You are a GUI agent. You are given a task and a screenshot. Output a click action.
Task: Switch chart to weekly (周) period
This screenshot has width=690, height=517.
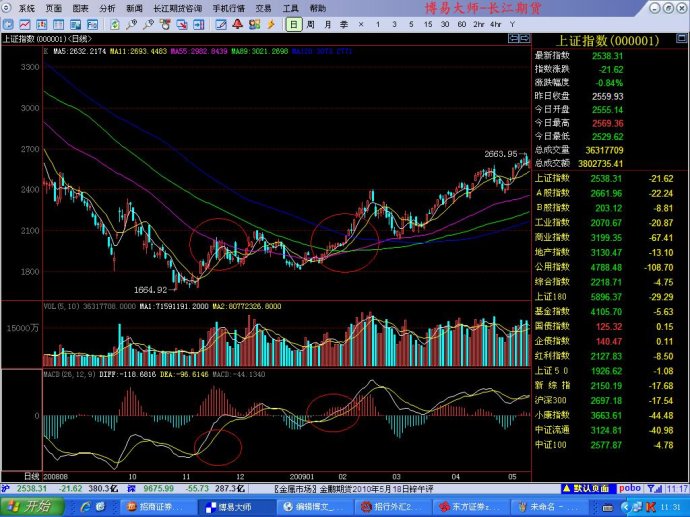coord(311,24)
